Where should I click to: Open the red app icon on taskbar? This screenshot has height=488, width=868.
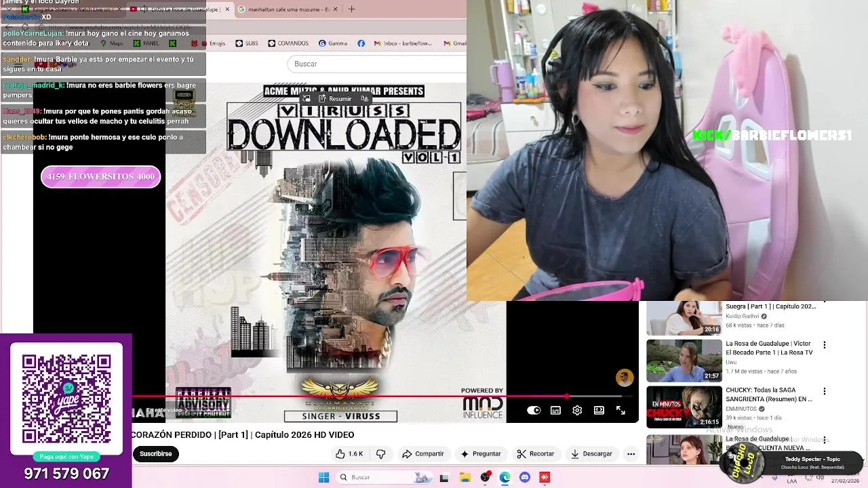click(545, 477)
